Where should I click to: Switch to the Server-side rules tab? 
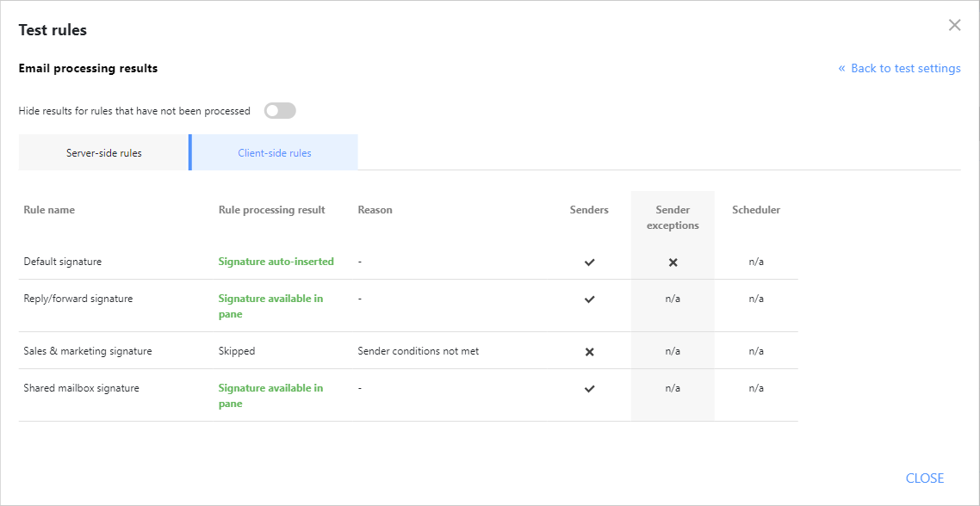tap(103, 151)
